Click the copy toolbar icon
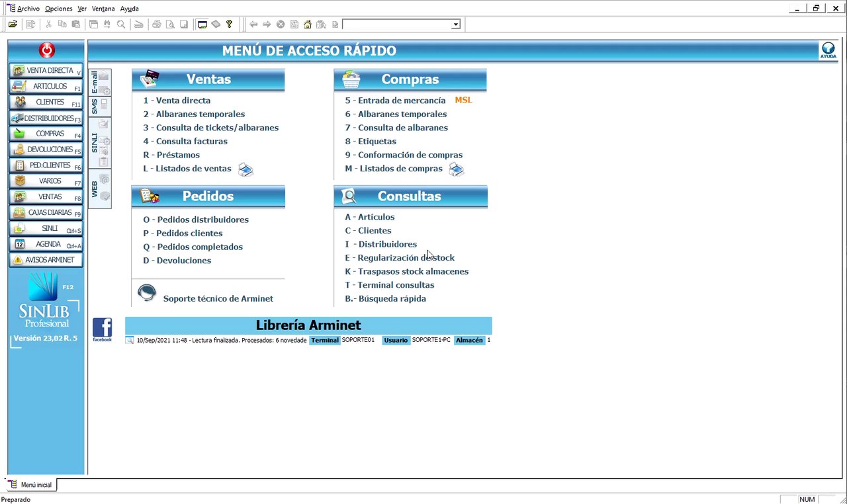Screen dimensions: 847x504 [62, 24]
